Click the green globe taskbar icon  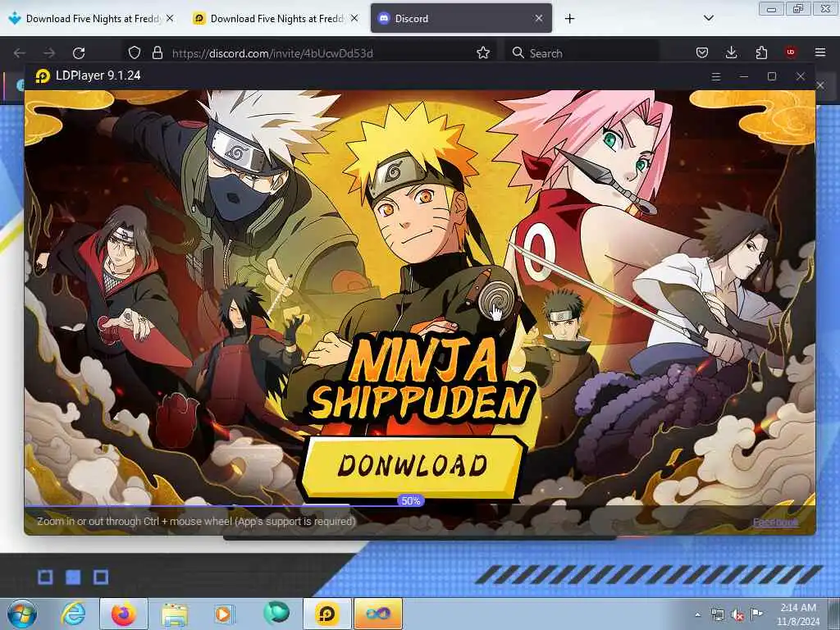click(x=276, y=613)
